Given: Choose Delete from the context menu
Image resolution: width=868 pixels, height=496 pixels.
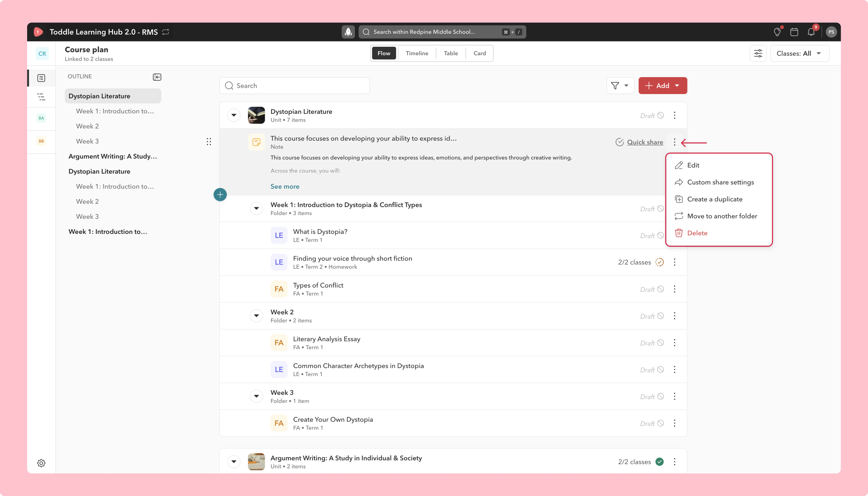Looking at the screenshot, I should click(719, 233).
